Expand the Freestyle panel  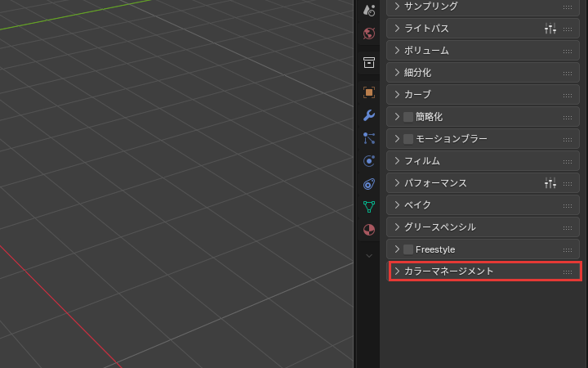coord(397,249)
